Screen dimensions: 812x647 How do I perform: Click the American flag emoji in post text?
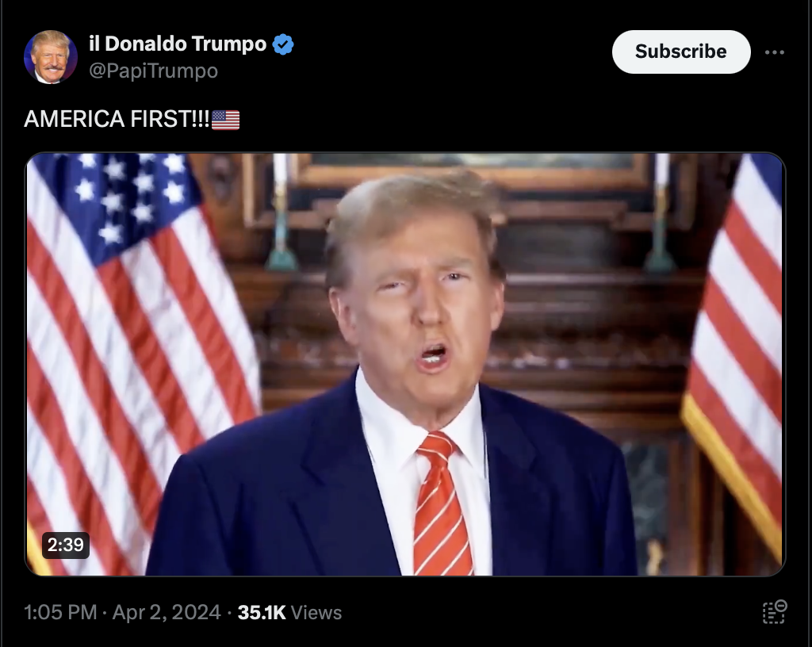tap(226, 120)
